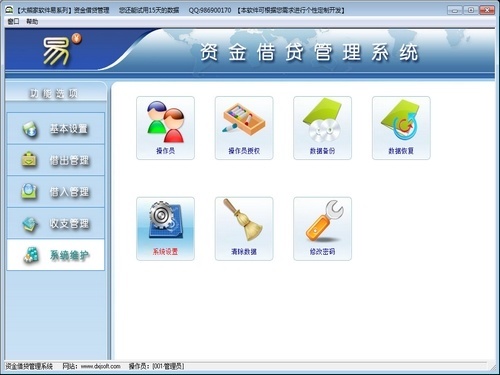Screen dimensions: 500x375
Task: Open 收支管理 sidebar section
Action: (x=56, y=223)
